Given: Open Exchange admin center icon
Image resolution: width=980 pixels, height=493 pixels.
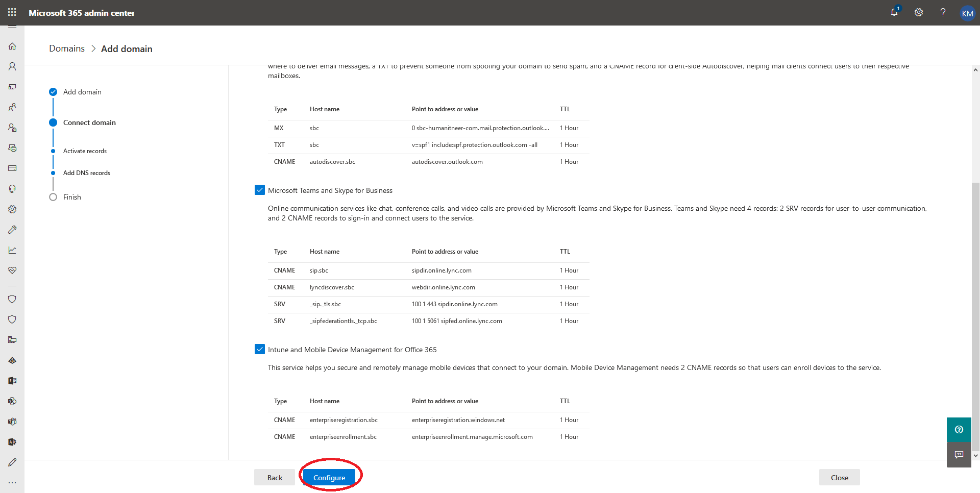Looking at the screenshot, I should [12, 381].
